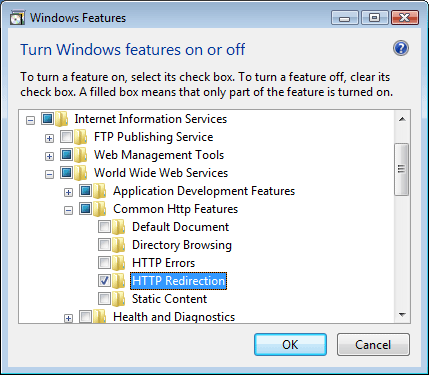
Task: Toggle the Internet Information Services checkbox
Action: click(47, 118)
